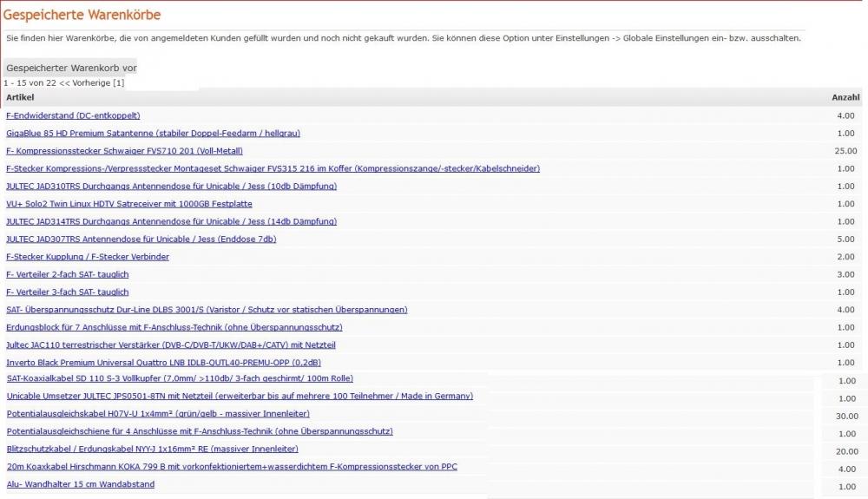The width and height of the screenshot is (868, 499).
Task: Select F-Verteiler 2-fach SAT-tauglich link
Action: coord(67,274)
